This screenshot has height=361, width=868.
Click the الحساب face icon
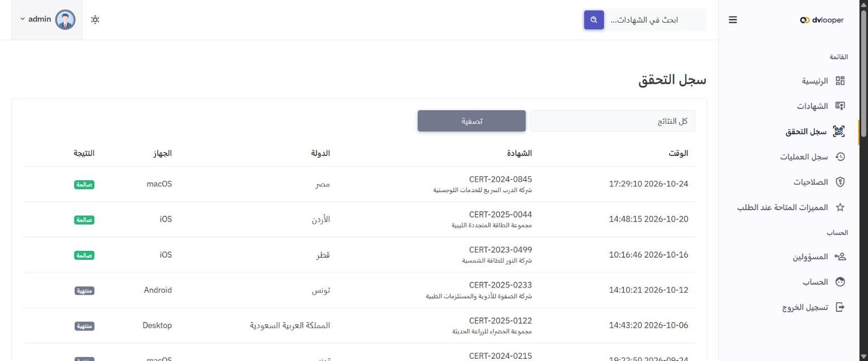click(840, 282)
